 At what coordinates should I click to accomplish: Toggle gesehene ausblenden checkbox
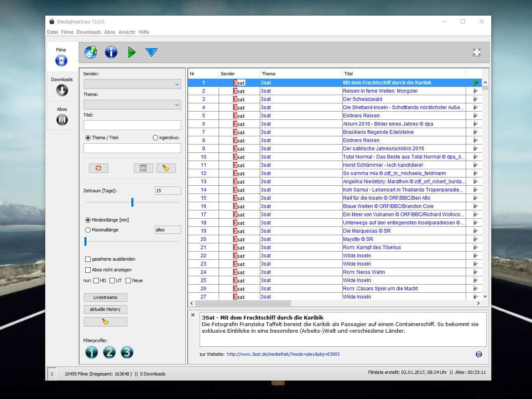(88, 259)
